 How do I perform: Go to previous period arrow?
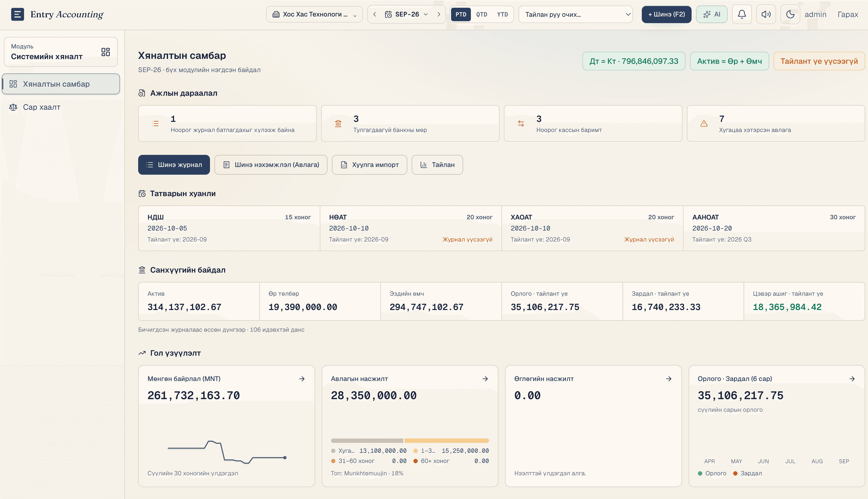[375, 14]
